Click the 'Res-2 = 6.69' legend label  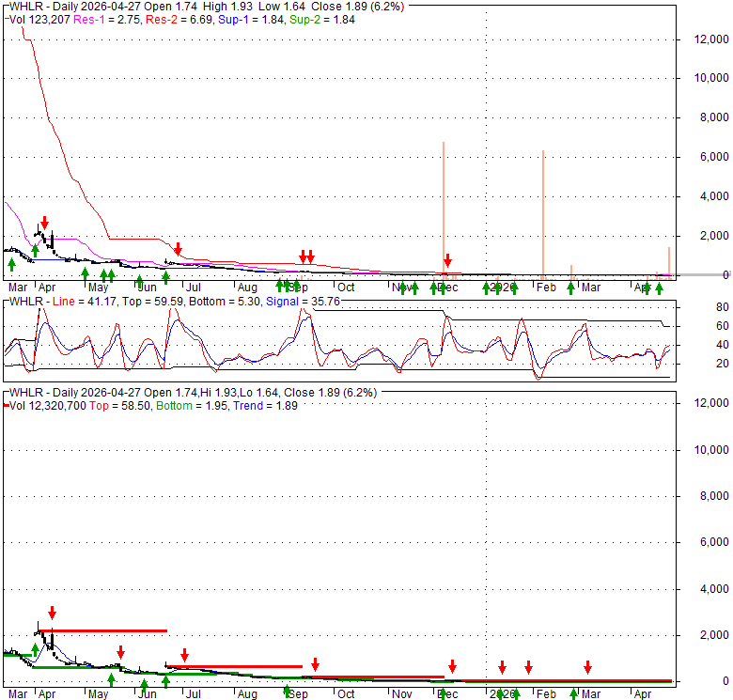click(x=179, y=20)
